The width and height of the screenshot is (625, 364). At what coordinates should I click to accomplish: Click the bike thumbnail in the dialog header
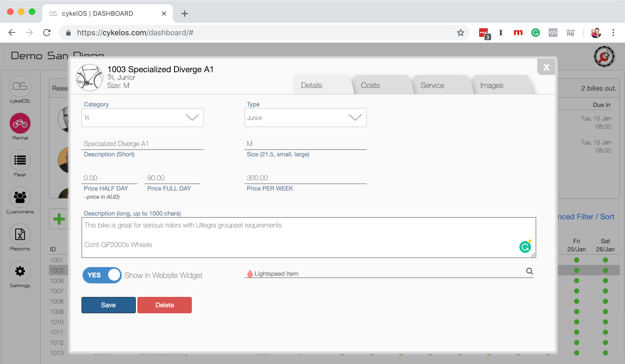[89, 77]
